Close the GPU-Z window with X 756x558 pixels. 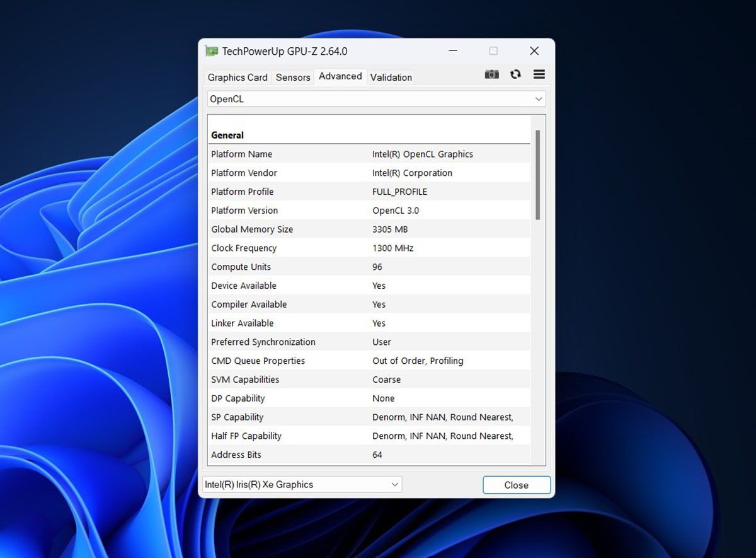pyautogui.click(x=534, y=51)
